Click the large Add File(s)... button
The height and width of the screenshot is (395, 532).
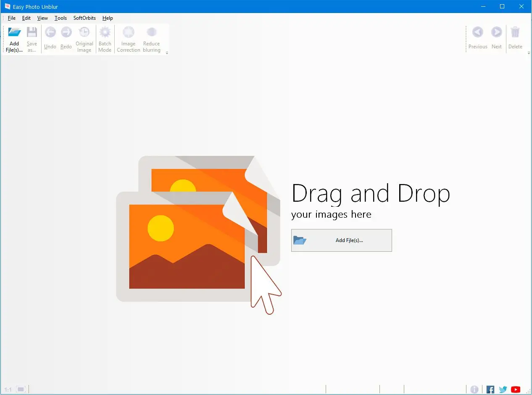(x=341, y=240)
